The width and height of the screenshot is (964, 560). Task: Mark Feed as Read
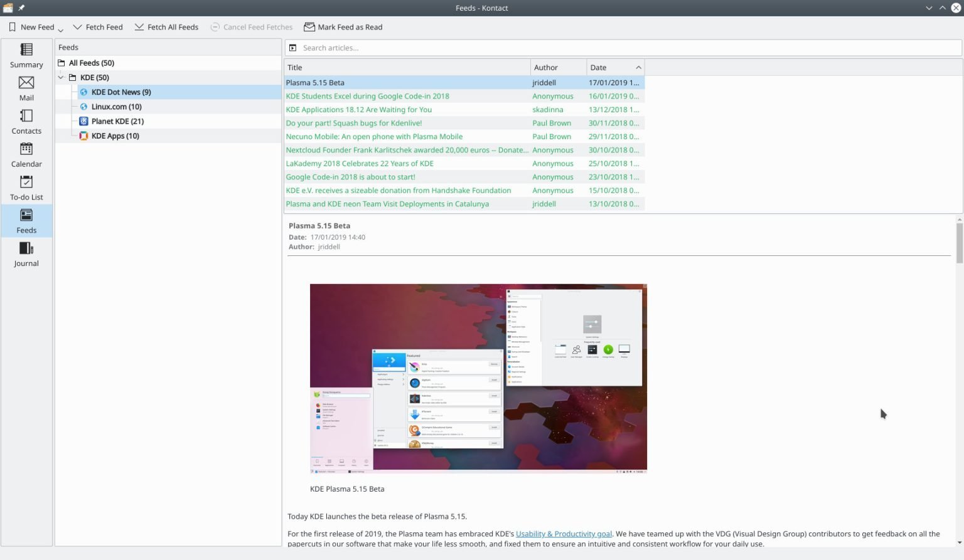(x=343, y=27)
